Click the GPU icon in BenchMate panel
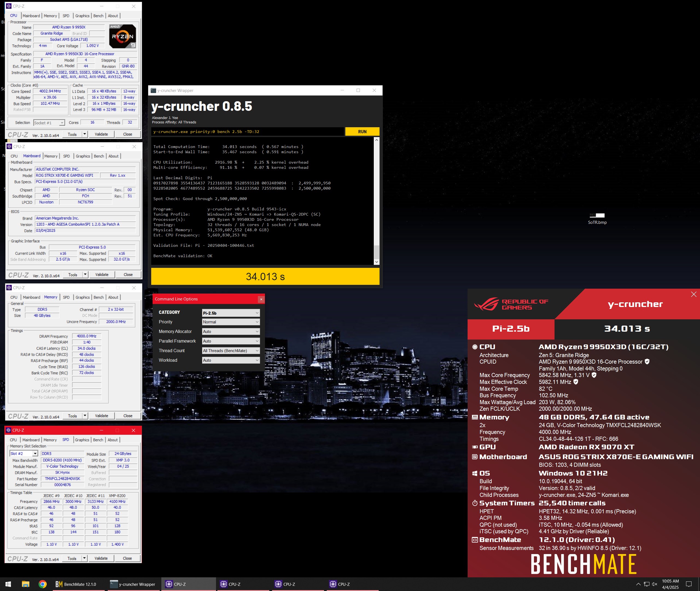The height and width of the screenshot is (591, 700). (x=475, y=447)
